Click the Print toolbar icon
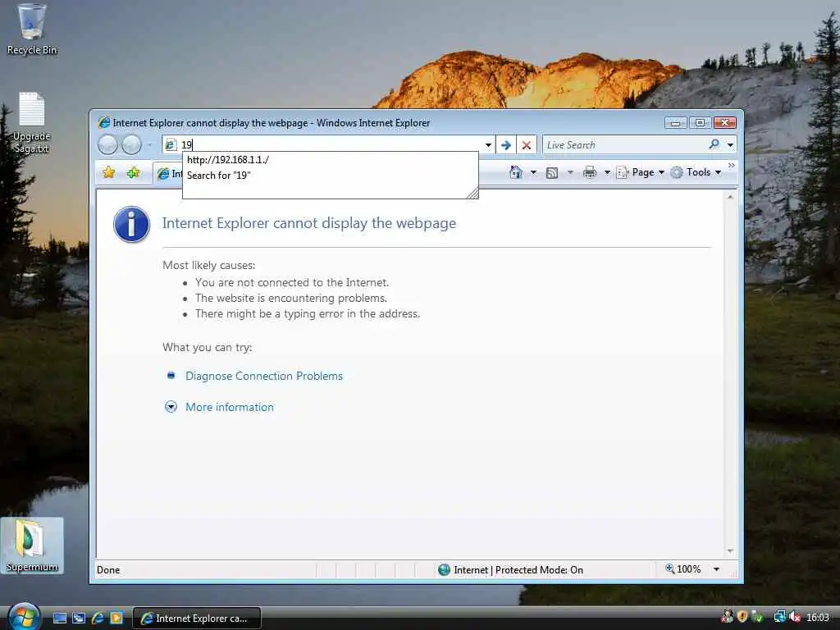The height and width of the screenshot is (630, 840). coord(589,172)
